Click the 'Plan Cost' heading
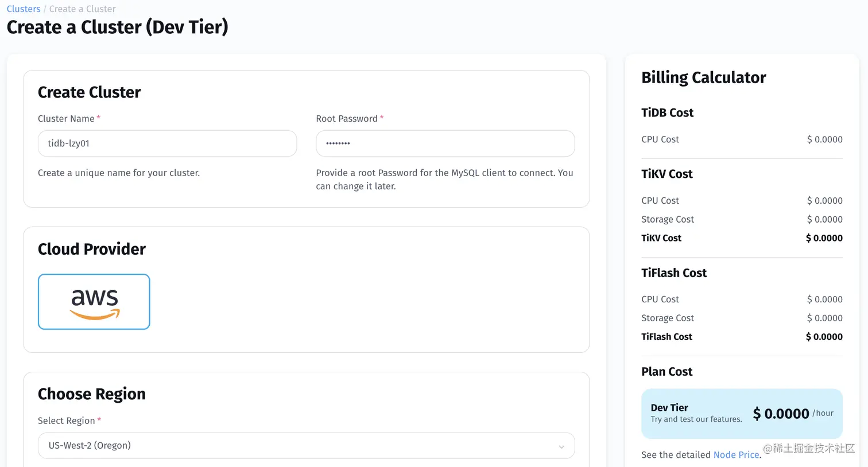868x467 pixels. [x=666, y=371]
